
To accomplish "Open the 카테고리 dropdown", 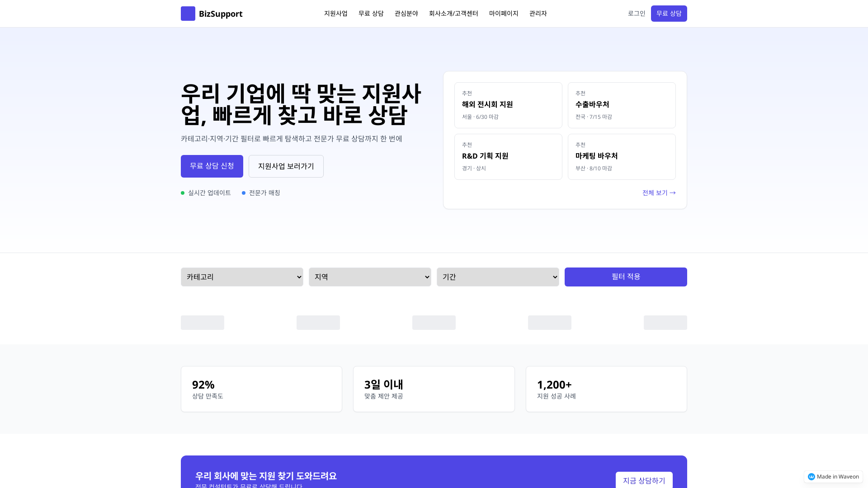I will (242, 277).
